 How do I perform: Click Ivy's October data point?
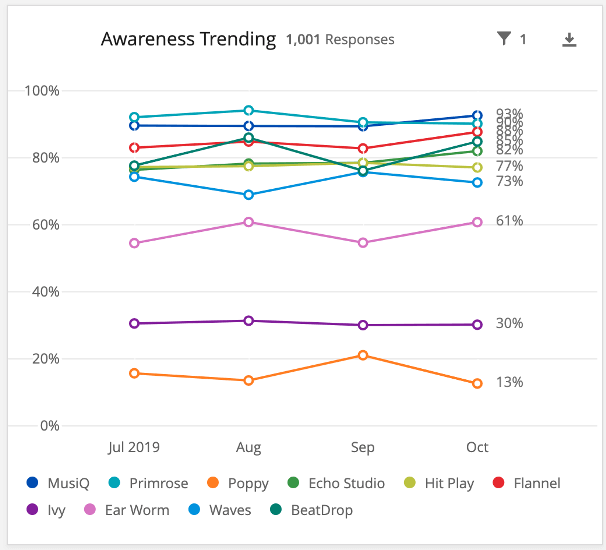tap(477, 324)
